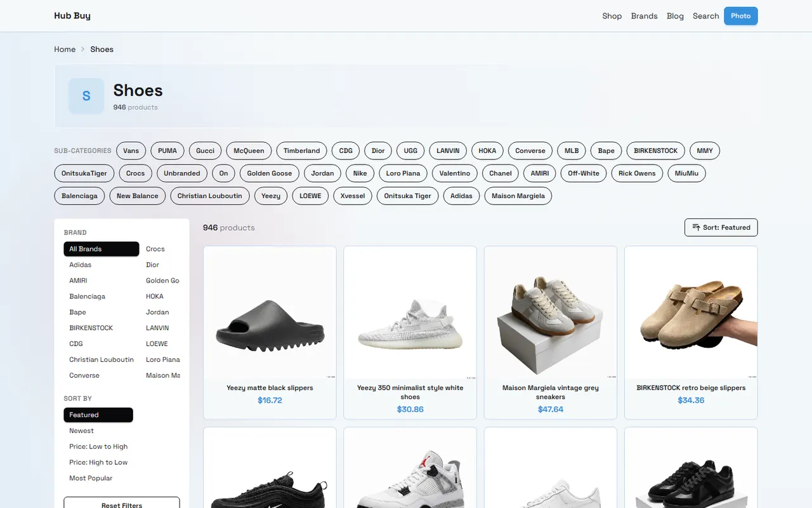Open Search from the top navigation
Screen dimensions: 812x508
coord(705,16)
